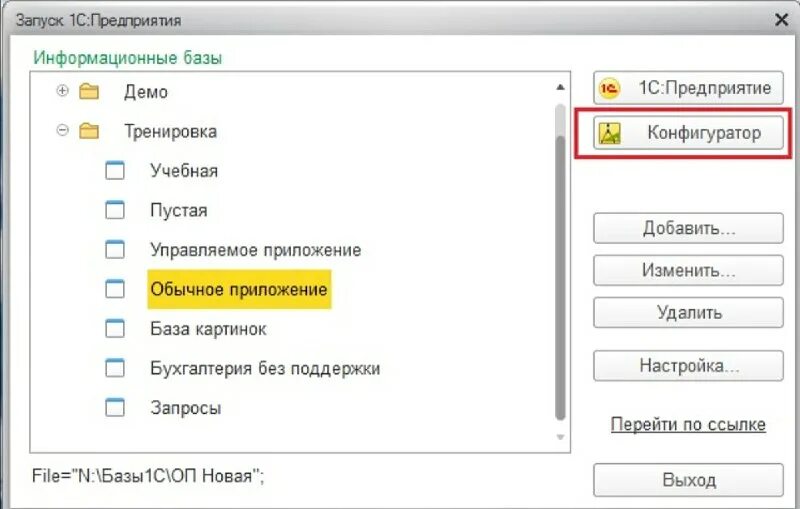This screenshot has height=509, width=800.
Task: Click Добавить to add infobase
Action: (x=688, y=228)
